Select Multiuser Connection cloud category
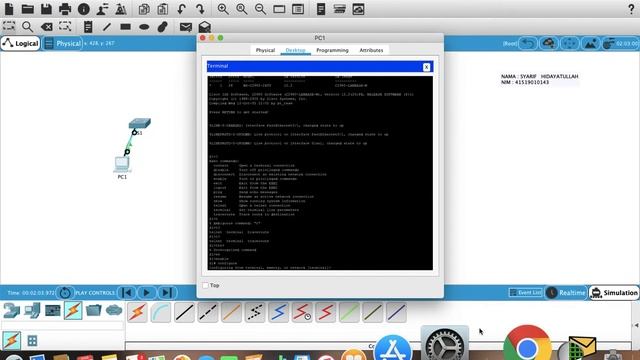Viewport: 640px width, 360px height. [x=114, y=311]
